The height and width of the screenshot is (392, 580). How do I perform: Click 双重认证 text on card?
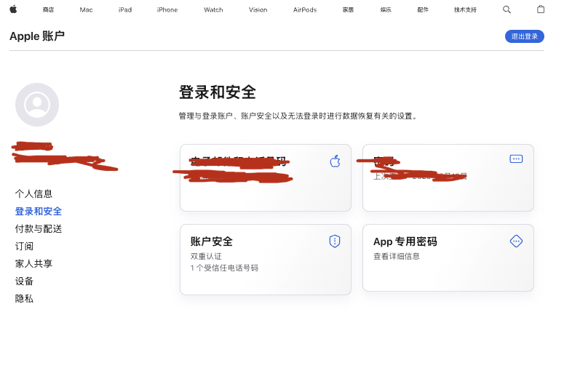[x=206, y=256]
